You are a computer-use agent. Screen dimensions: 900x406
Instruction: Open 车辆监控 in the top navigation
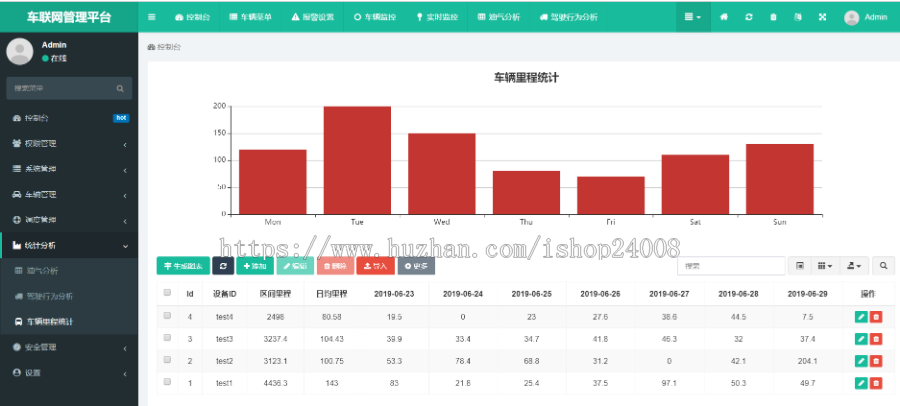click(375, 17)
